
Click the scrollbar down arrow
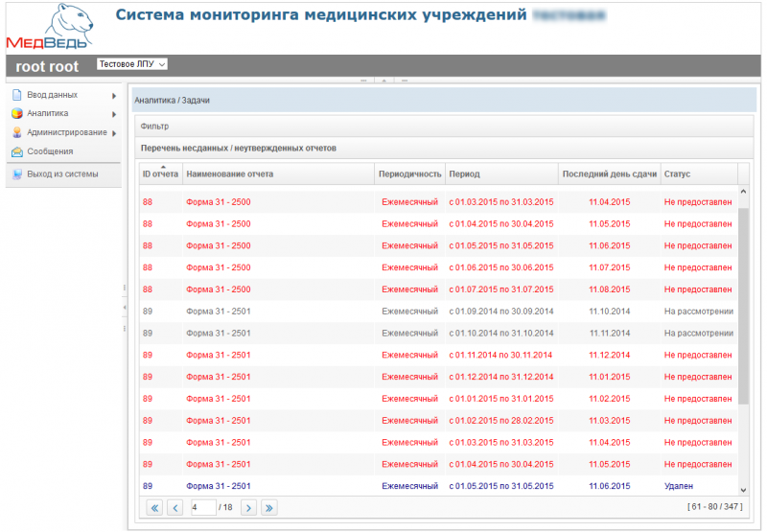[x=743, y=490]
